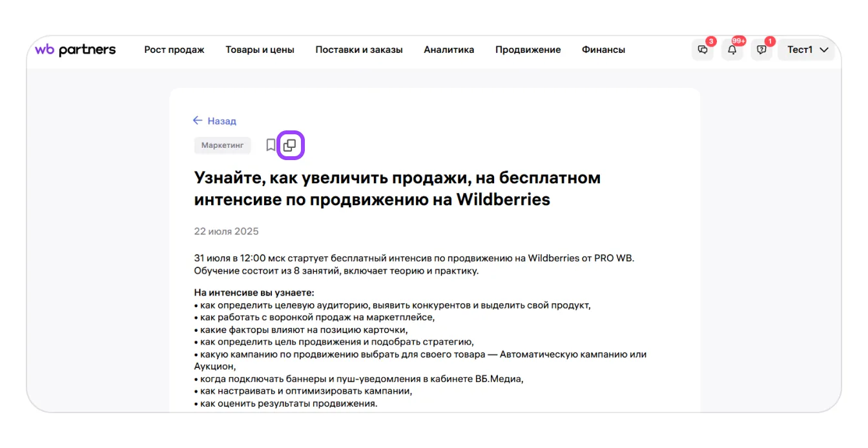Open the Рост продаж menu

point(174,50)
